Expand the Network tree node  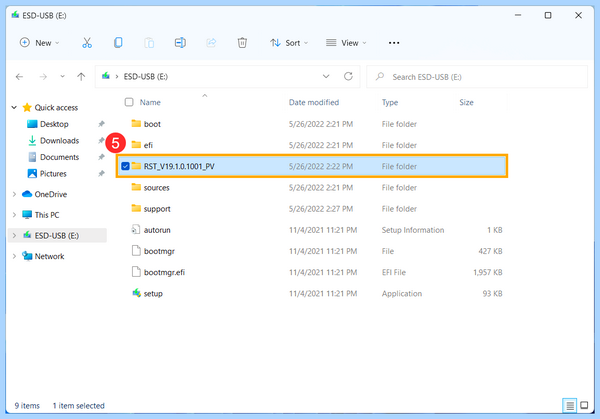point(14,256)
